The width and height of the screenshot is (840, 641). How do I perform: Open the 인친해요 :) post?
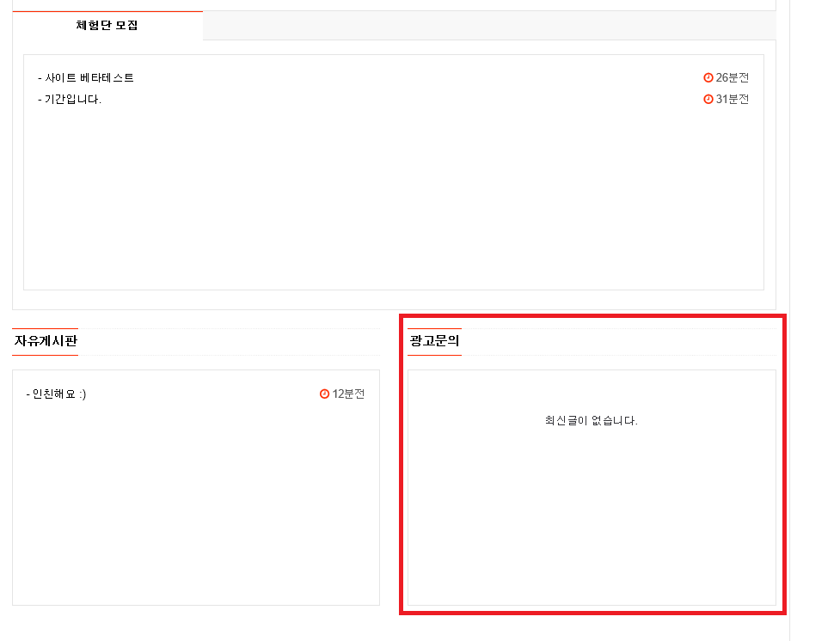(59, 394)
